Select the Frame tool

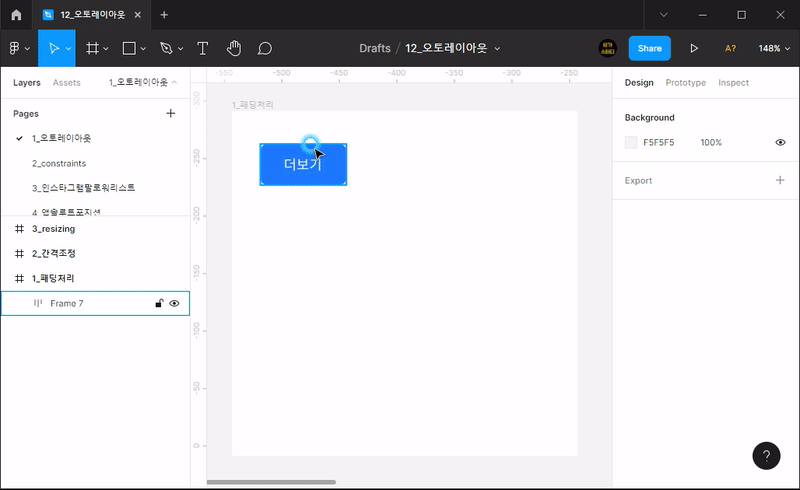[x=92, y=48]
